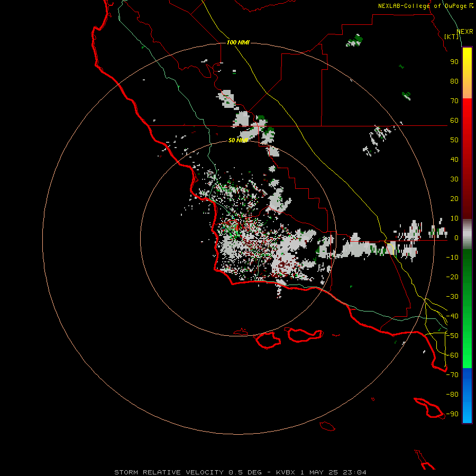Viewport: 476px width, 476px height.
Task: Click the 30 value on velocity scale
Action: pyautogui.click(x=454, y=179)
